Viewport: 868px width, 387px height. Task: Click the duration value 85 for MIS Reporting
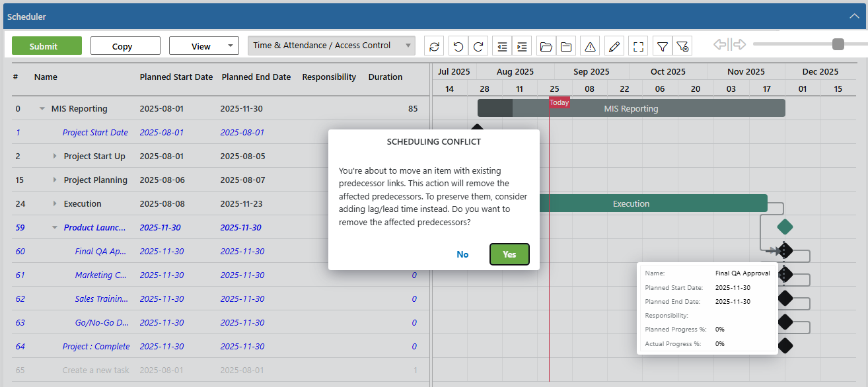tap(412, 109)
